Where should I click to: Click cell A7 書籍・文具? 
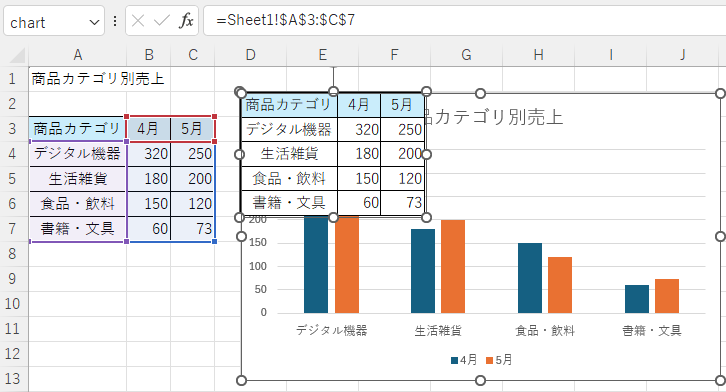pos(77,229)
